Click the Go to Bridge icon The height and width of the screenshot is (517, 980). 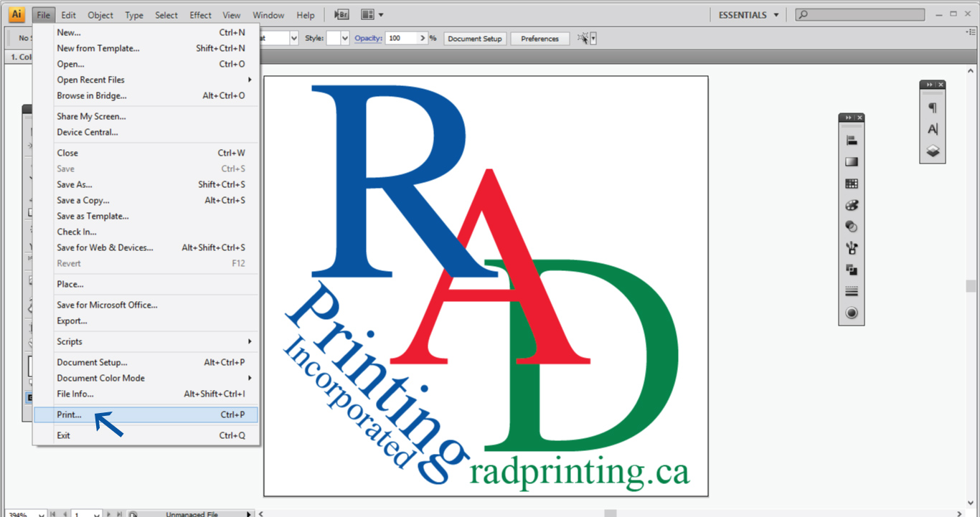(340, 14)
